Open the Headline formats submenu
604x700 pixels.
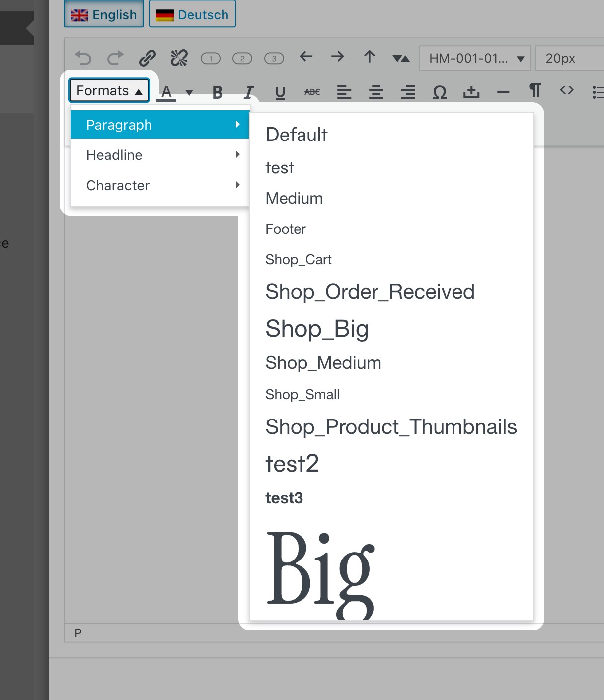[159, 155]
